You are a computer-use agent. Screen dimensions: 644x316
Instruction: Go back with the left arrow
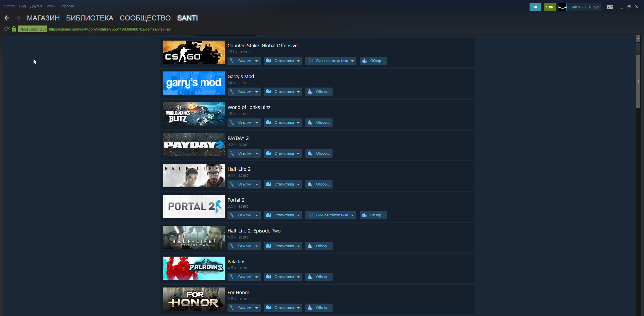(7, 18)
